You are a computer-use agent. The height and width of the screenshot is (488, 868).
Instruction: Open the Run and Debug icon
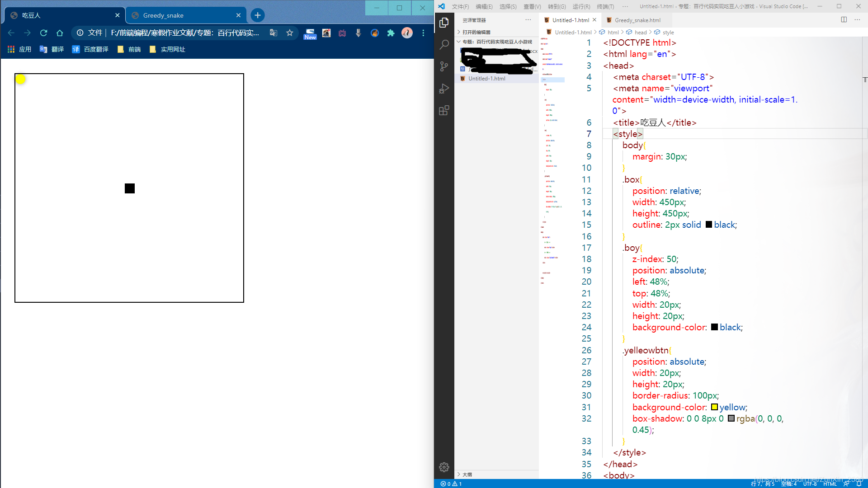click(x=444, y=89)
